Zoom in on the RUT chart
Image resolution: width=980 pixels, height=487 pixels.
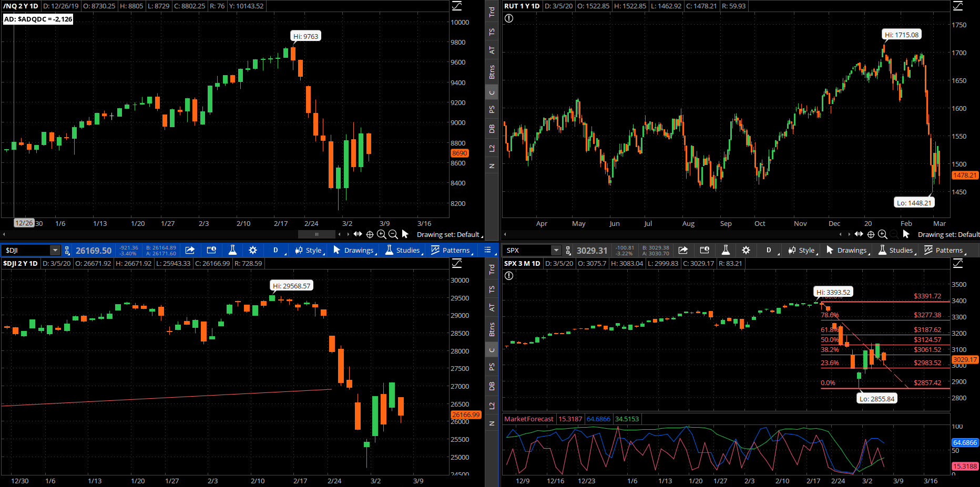pyautogui.click(x=883, y=234)
